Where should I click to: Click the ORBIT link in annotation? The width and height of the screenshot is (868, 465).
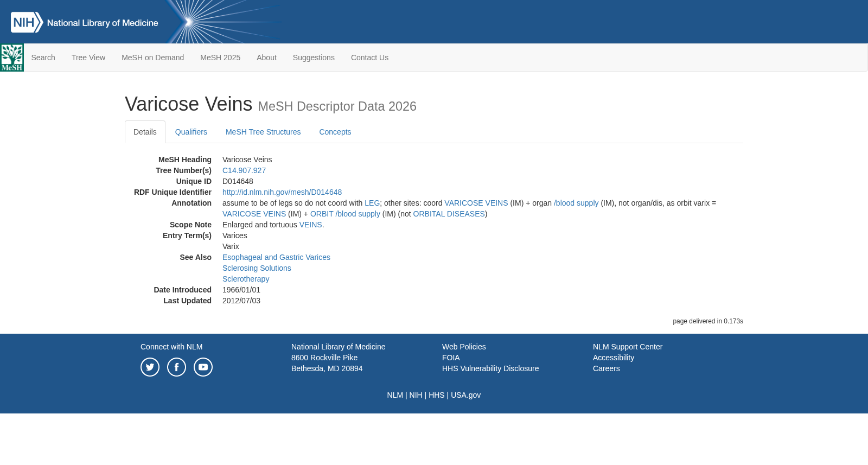coord(322,214)
